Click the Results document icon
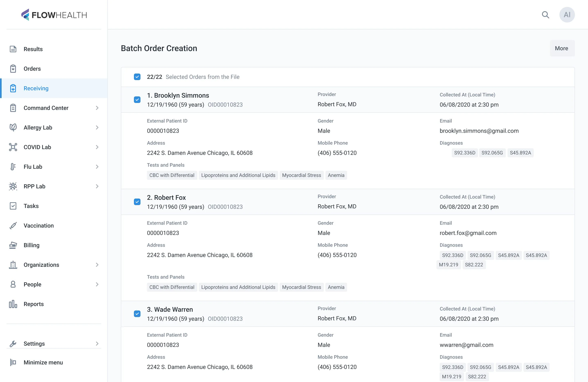Screen dimensions: 588x382 [13, 49]
